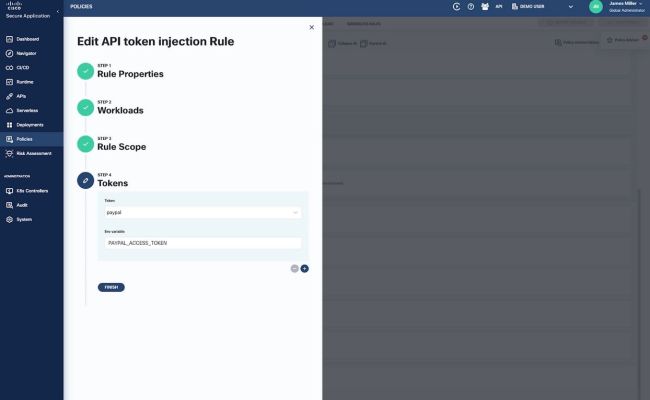Click the Step 2 green checkmark circle

coord(85,108)
